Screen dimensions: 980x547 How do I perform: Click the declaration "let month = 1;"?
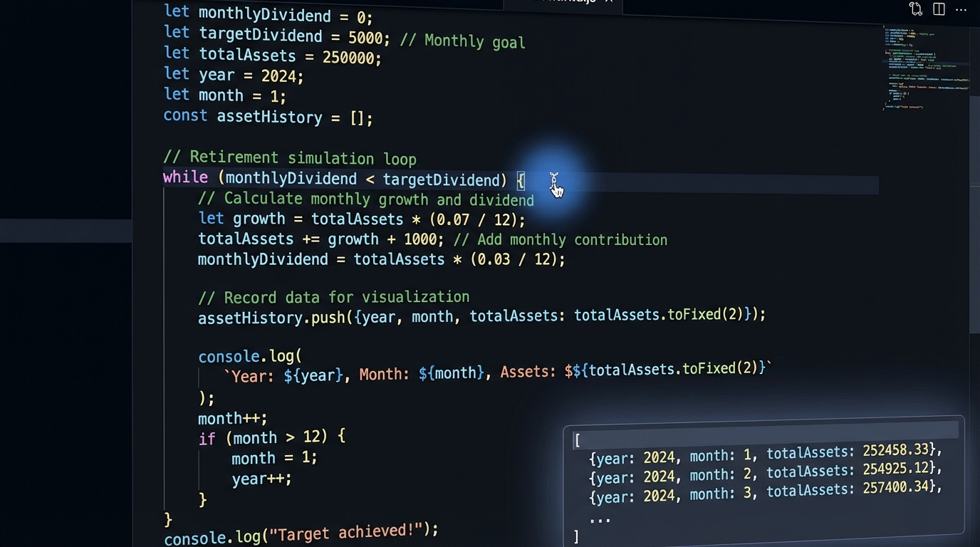224,95
